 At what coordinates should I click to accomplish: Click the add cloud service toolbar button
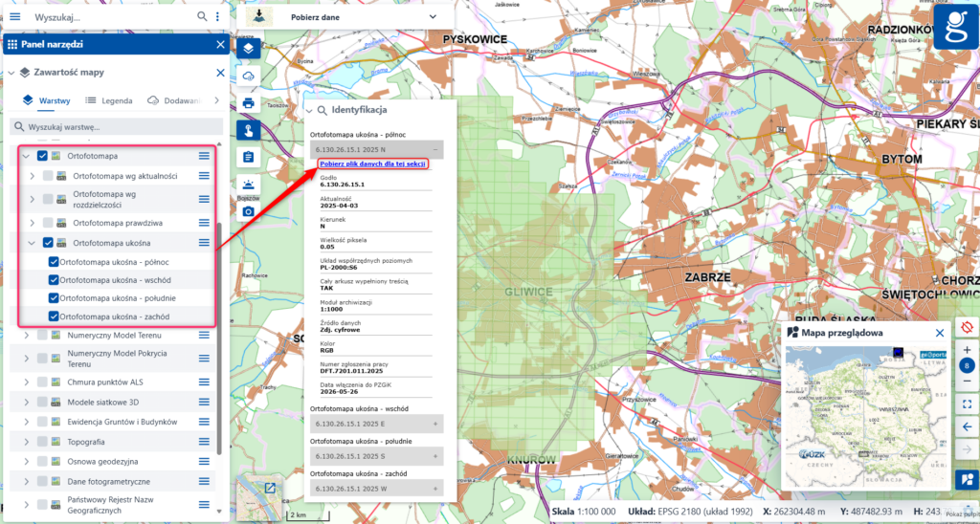coord(248,76)
